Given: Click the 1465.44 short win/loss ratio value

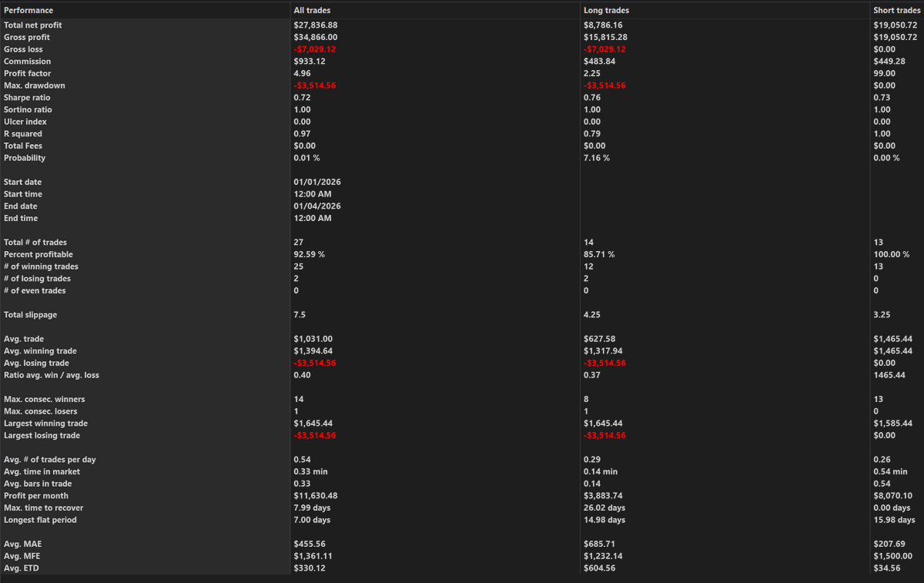Looking at the screenshot, I should click(x=889, y=375).
